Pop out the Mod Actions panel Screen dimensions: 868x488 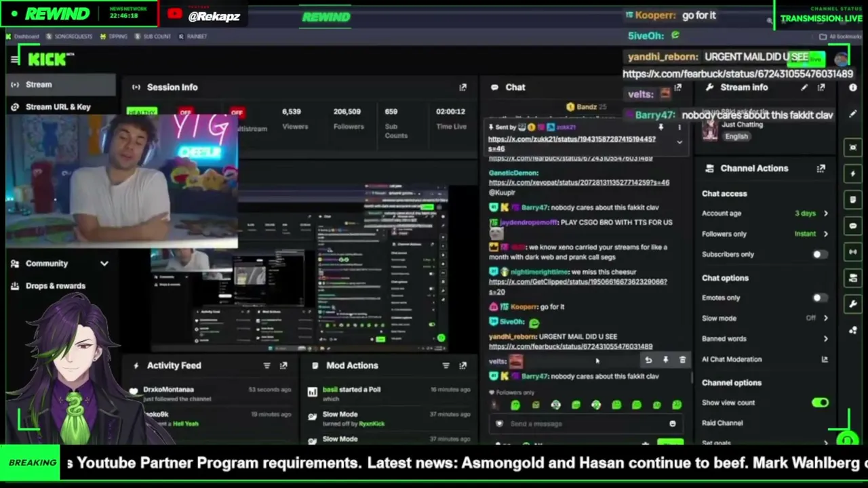462,365
